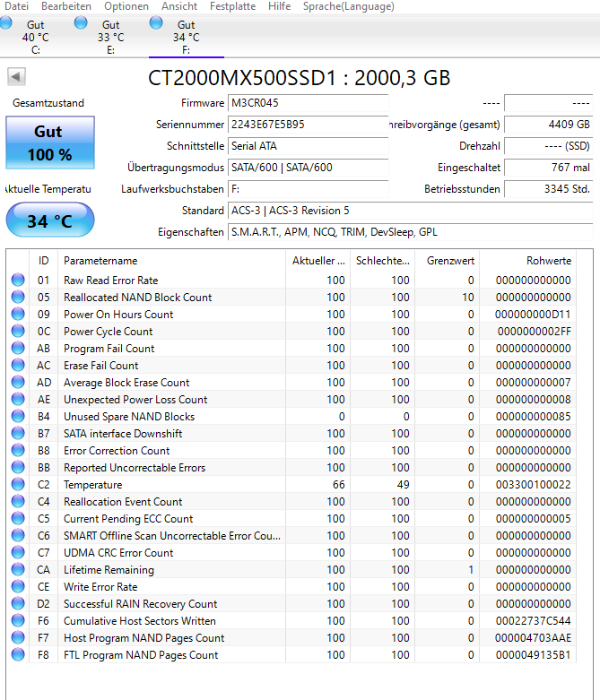Click status orb of Program Fail Count
600x700 pixels.
[x=18, y=348]
